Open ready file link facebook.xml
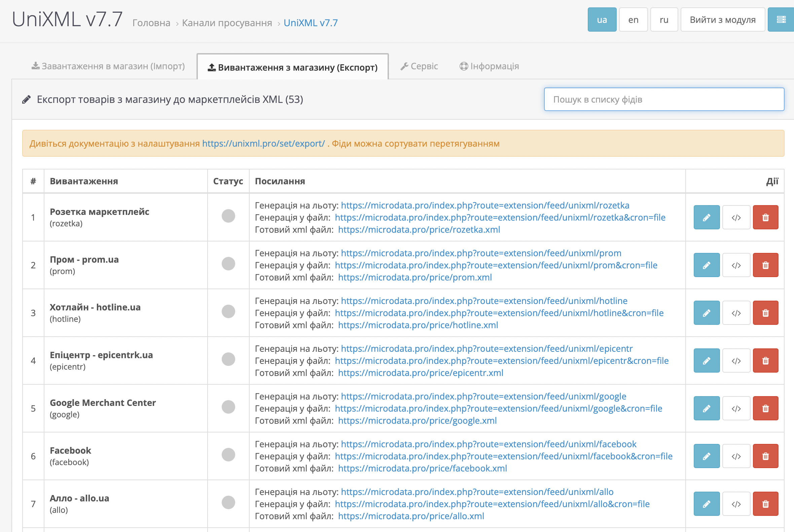The width and height of the screenshot is (794, 532). point(422,468)
